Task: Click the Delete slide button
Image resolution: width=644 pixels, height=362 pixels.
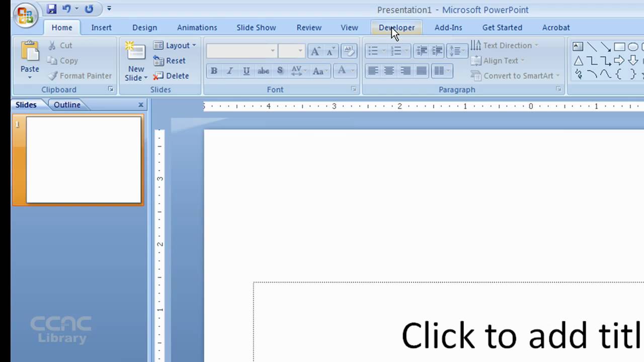Action: pos(171,76)
